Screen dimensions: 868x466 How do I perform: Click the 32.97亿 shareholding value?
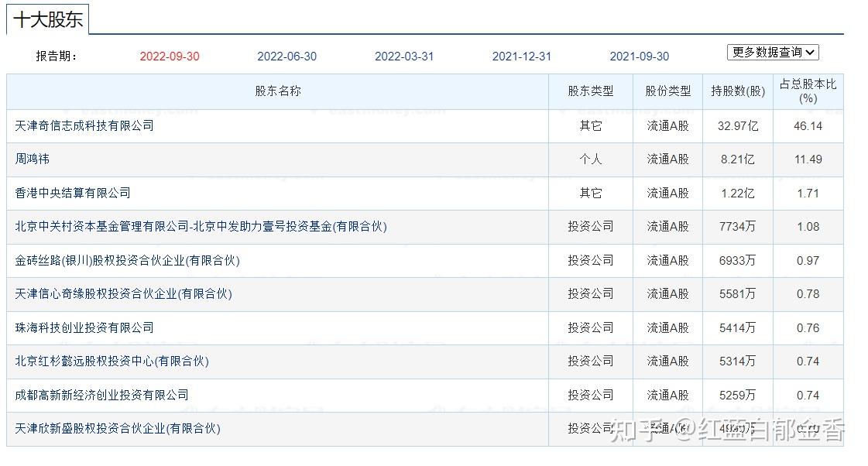click(738, 126)
